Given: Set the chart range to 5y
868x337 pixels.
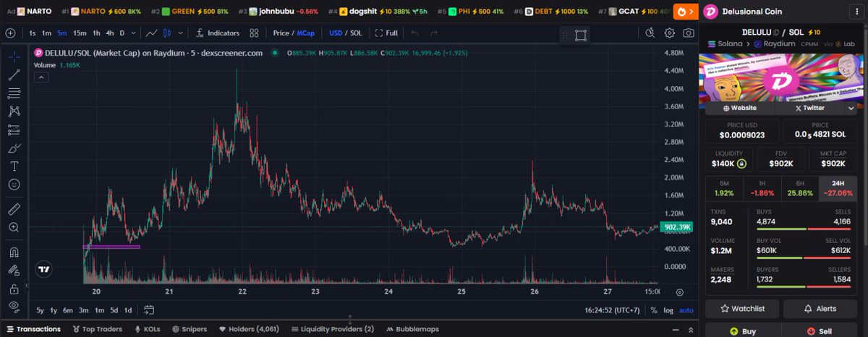Looking at the screenshot, I should point(41,310).
